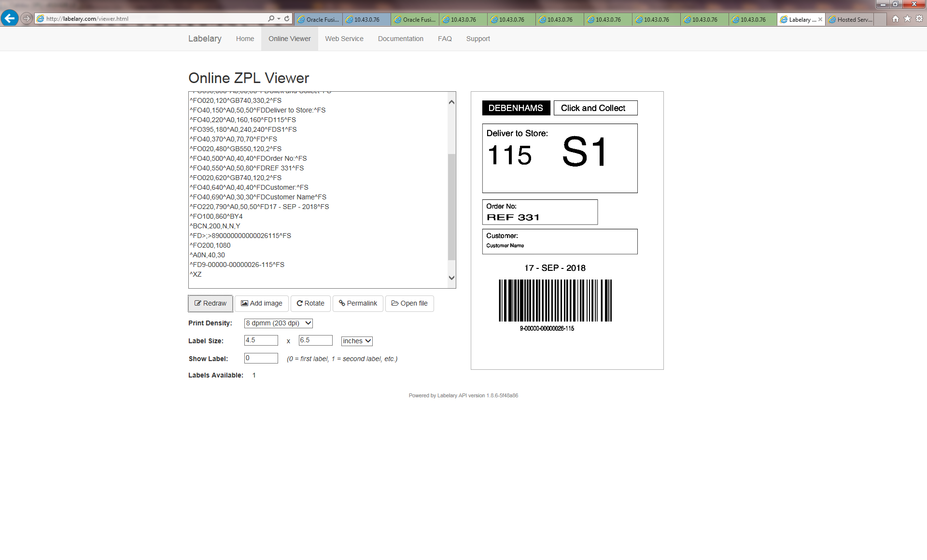Click the Labelary brand link
Image resolution: width=927 pixels, height=560 pixels.
(205, 39)
